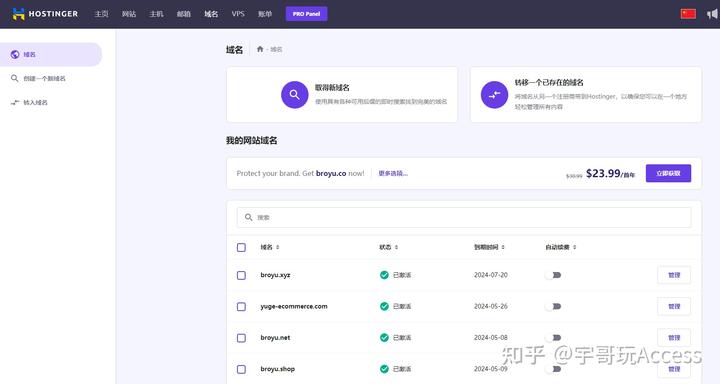Click the Hostinger logo

click(45, 14)
